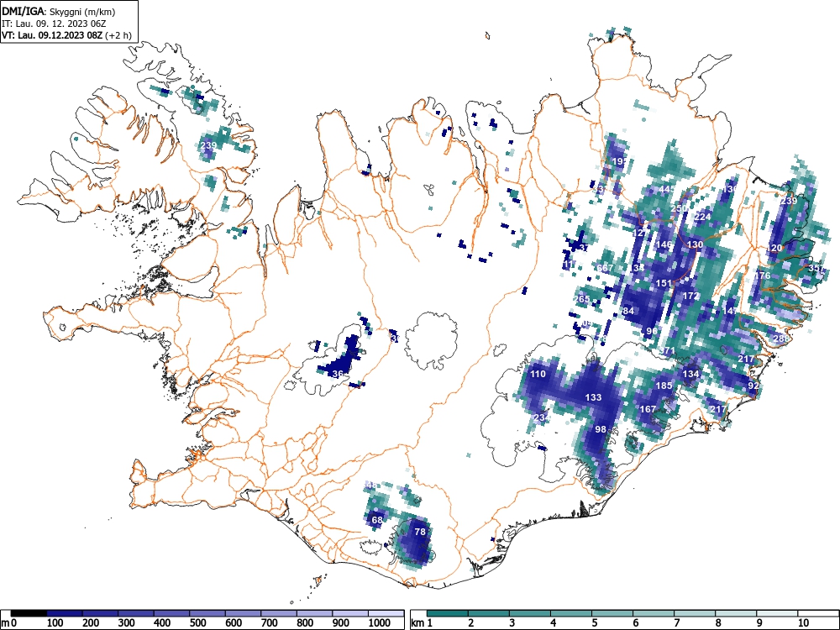840x630 pixels.
Task: Click the 'DMI/IGA: Skyggni (m/km)' title text
Action: pyautogui.click(x=59, y=11)
